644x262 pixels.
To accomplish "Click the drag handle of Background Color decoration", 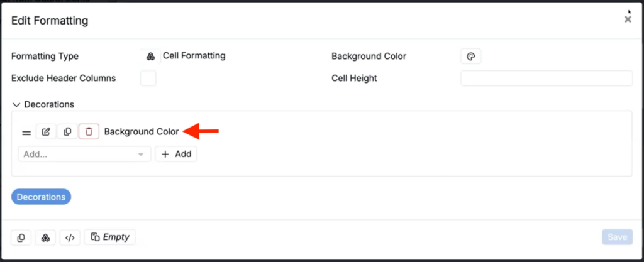I will tap(26, 133).
